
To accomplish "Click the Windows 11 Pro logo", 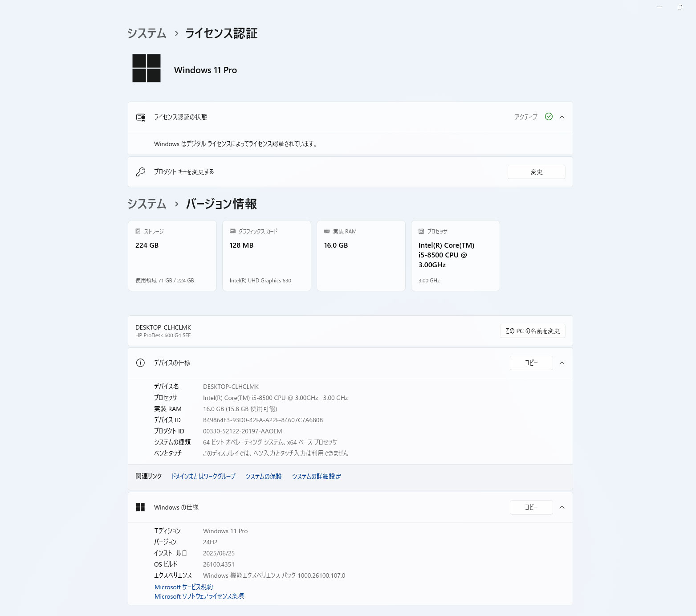I will point(147,68).
